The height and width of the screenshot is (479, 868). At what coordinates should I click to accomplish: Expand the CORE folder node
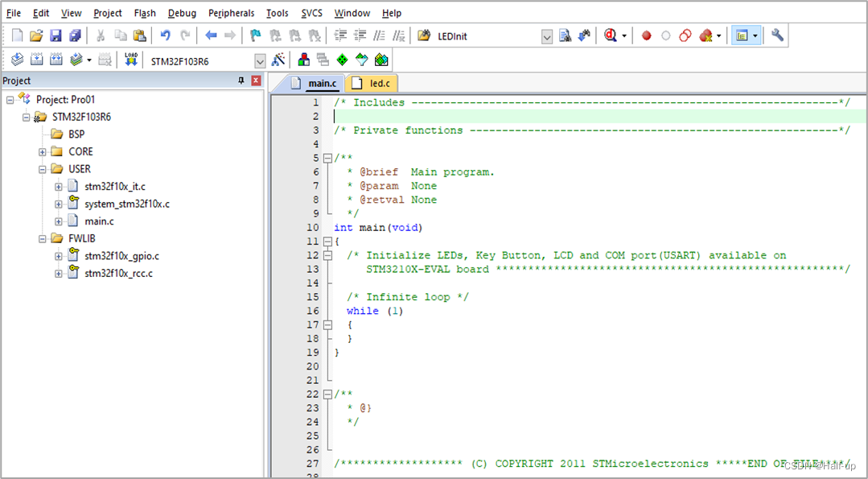point(42,151)
